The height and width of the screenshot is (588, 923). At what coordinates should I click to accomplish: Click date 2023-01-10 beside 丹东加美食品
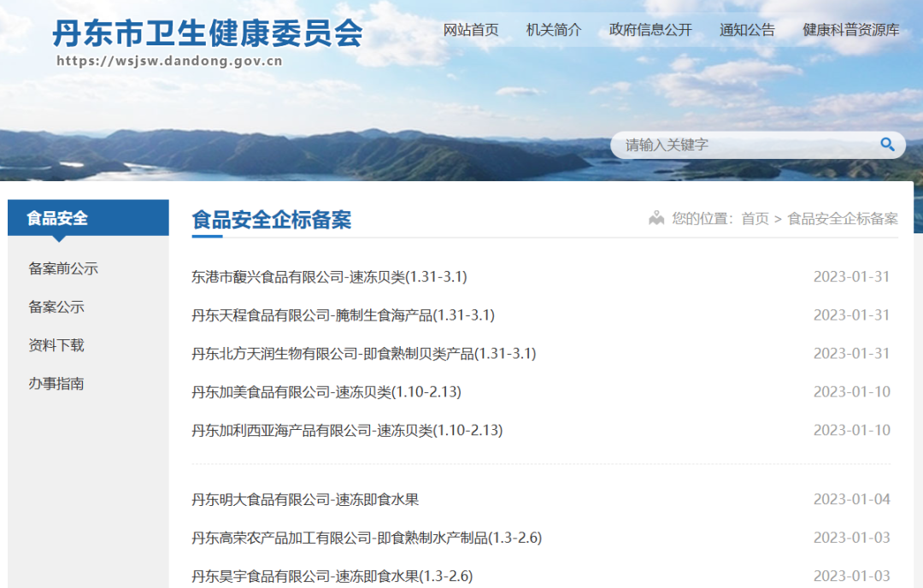852,391
